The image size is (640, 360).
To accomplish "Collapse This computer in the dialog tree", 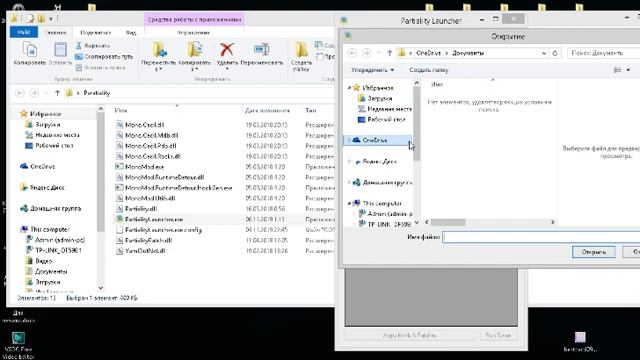I will (349, 203).
